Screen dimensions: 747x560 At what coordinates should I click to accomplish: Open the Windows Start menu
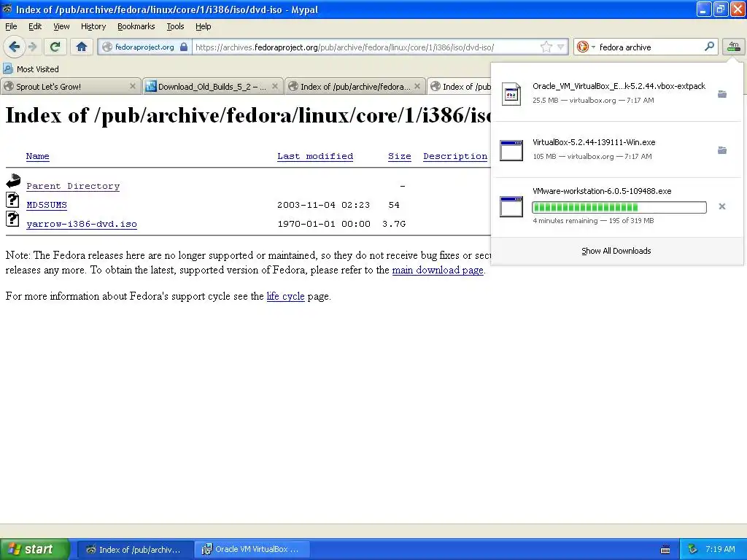[34, 549]
